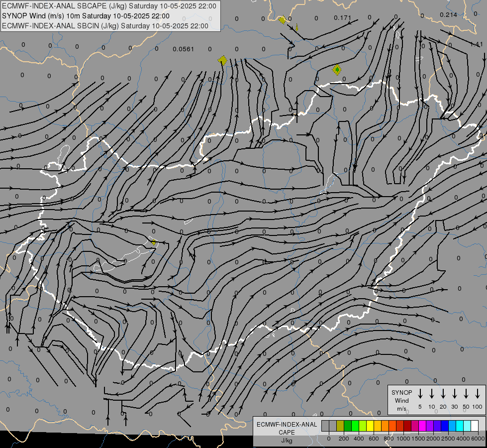Image resolution: width=487 pixels, height=448 pixels.
Task: Click the 200 tick label on CAPE scale
Action: point(344,439)
